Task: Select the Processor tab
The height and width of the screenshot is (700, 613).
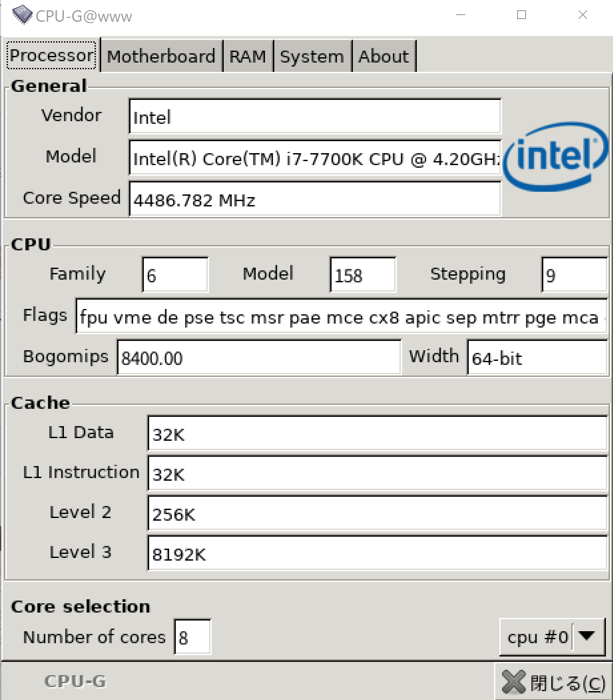Action: pyautogui.click(x=51, y=55)
